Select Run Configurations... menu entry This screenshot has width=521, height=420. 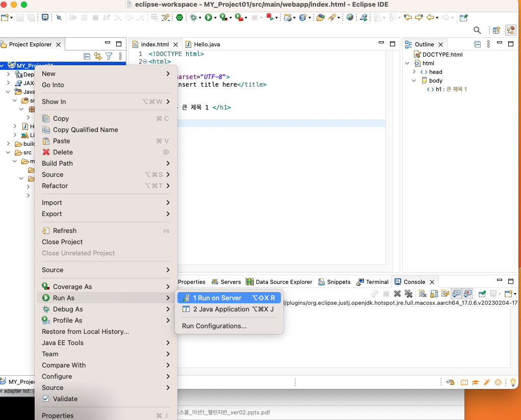coord(214,326)
